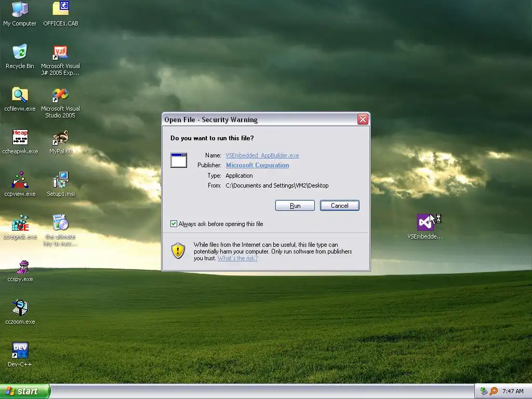Open the Microsoft Corporation publisher link

258,165
